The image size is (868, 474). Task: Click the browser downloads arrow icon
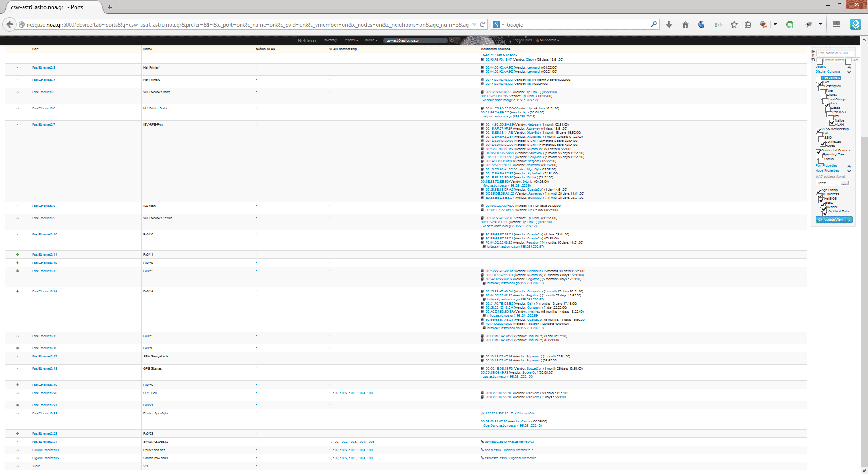coord(669,25)
